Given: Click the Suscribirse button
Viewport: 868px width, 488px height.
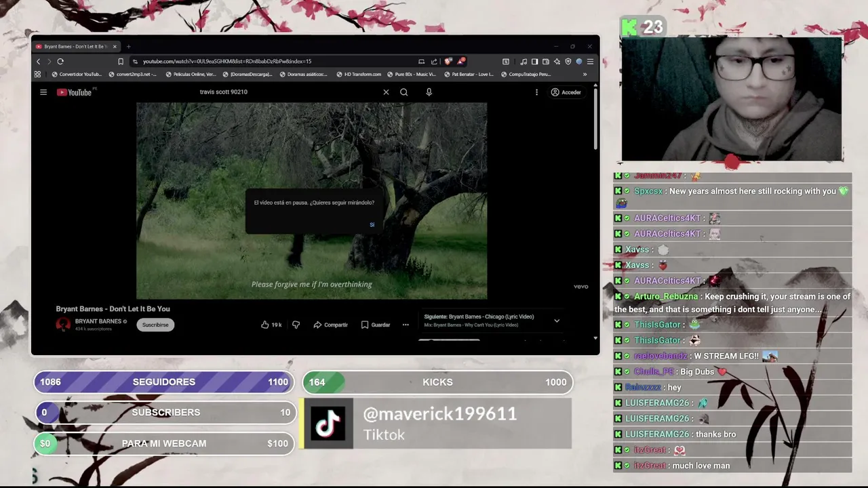Looking at the screenshot, I should tap(155, 325).
